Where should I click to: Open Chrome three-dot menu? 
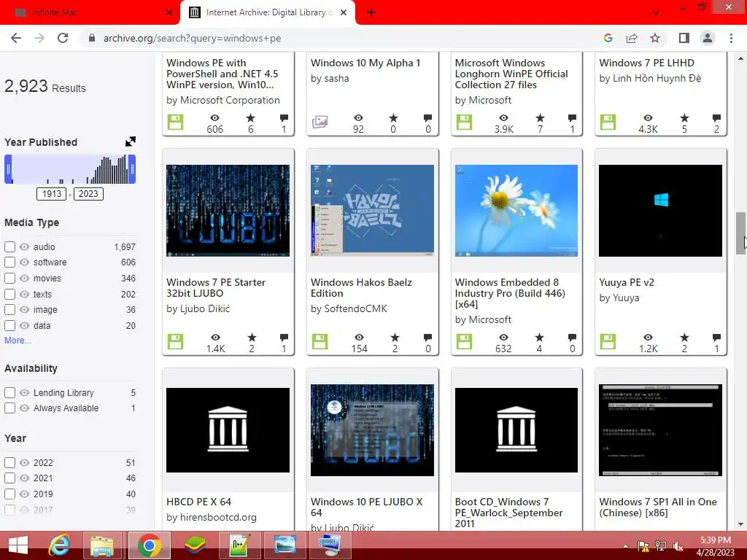click(731, 38)
